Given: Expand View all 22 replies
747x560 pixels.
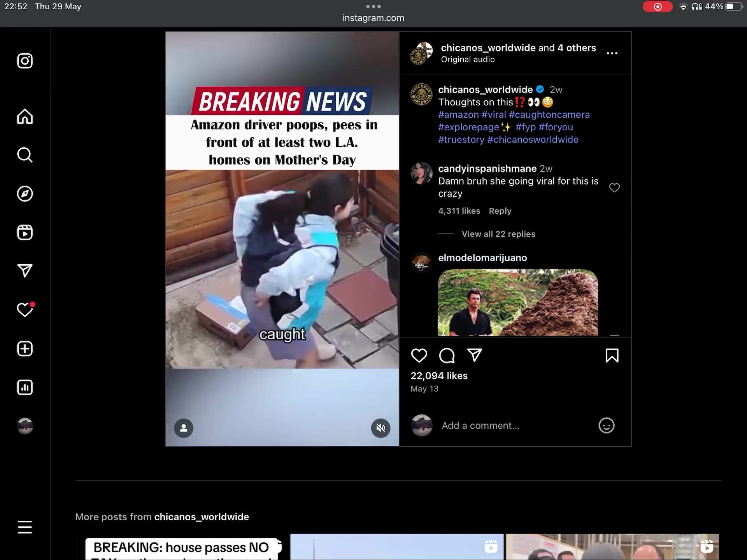Looking at the screenshot, I should (498, 234).
